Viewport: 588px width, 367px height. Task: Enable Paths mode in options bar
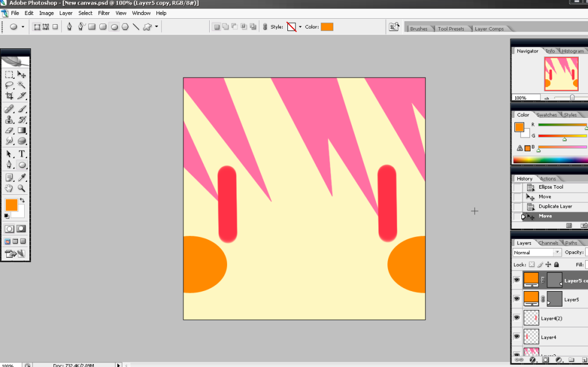[46, 27]
